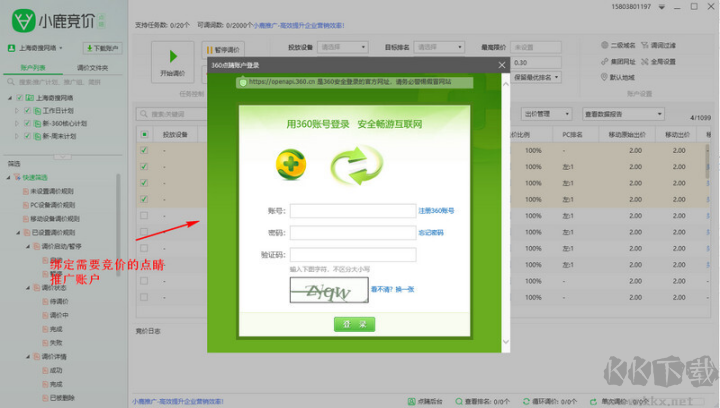
Task: Open the 目标排名 dropdown
Action: click(x=439, y=47)
